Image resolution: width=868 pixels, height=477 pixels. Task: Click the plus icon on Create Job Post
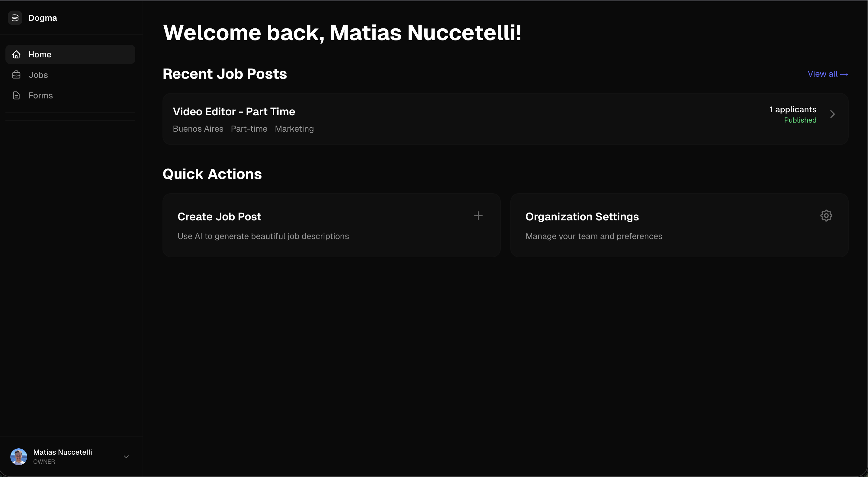point(478,215)
